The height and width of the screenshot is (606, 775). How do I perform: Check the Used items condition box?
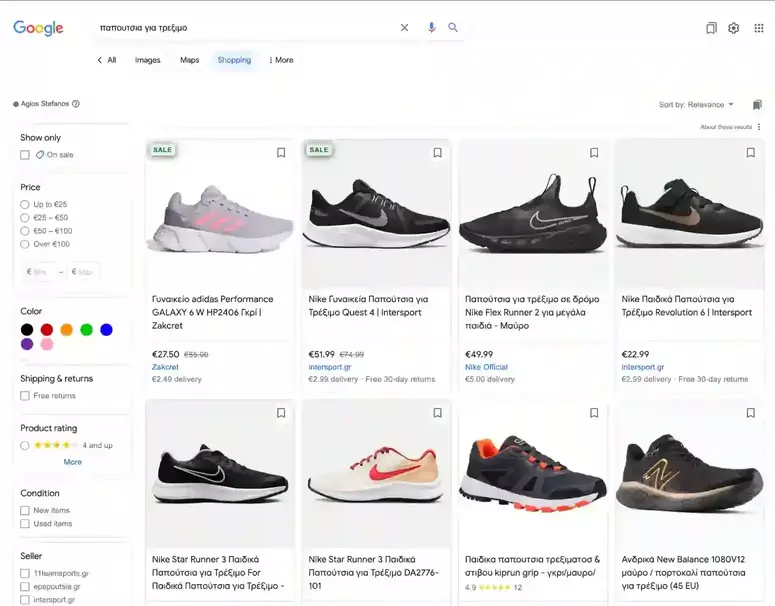(25, 523)
